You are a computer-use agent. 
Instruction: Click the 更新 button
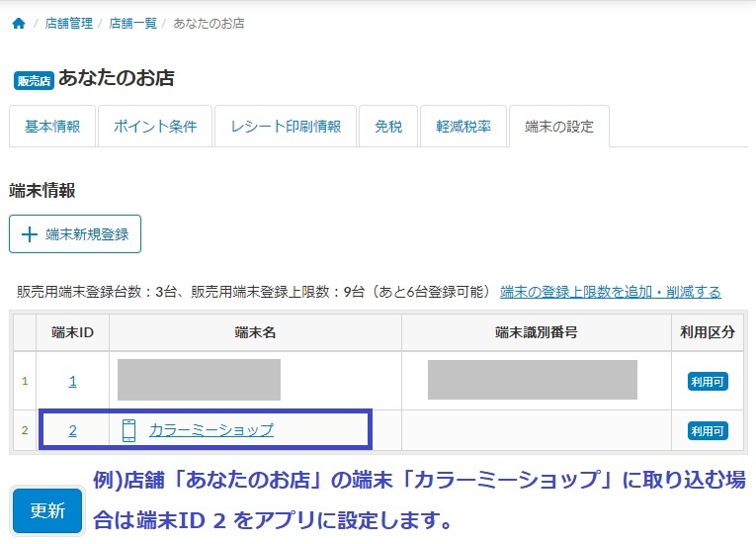point(47,510)
